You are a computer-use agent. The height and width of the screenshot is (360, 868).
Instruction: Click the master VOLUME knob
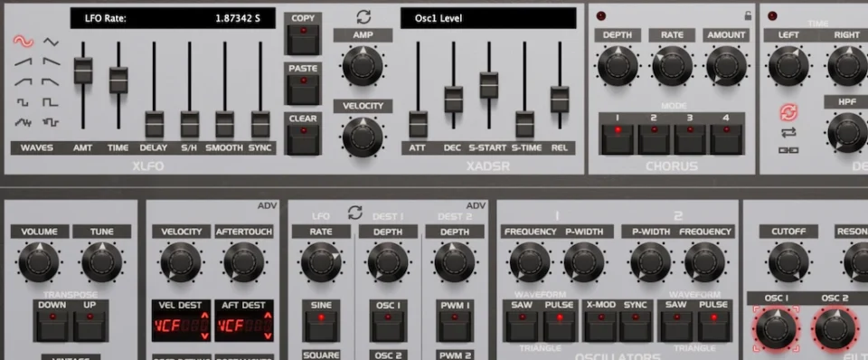[39, 261]
